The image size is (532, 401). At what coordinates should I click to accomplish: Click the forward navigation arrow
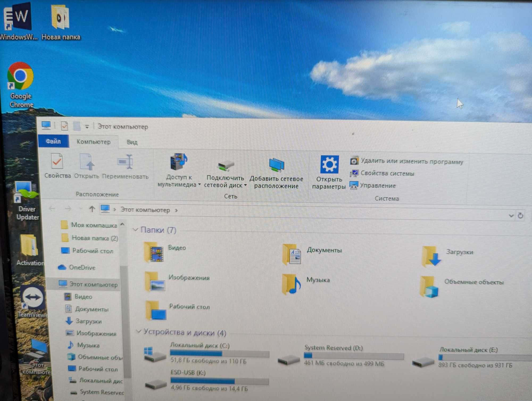point(68,209)
